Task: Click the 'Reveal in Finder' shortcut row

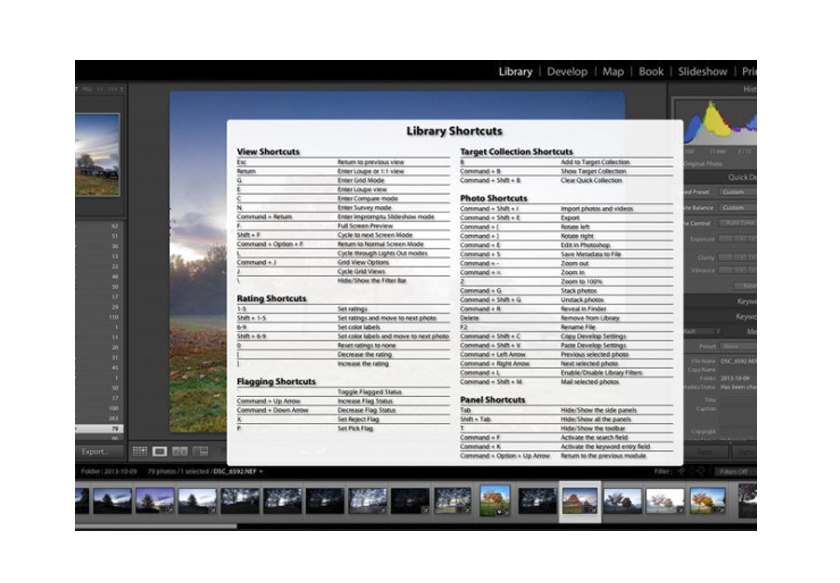Action: [x=567, y=309]
